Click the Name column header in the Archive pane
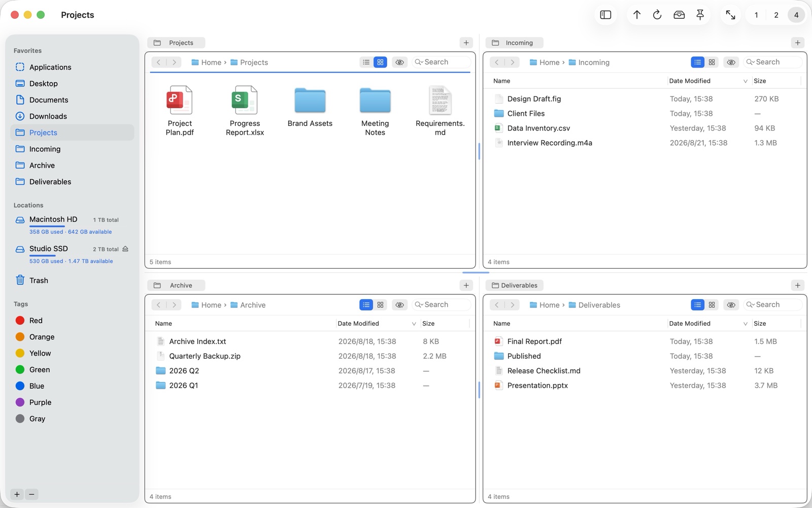Screen dimensions: 812x508 click(x=244, y=324)
